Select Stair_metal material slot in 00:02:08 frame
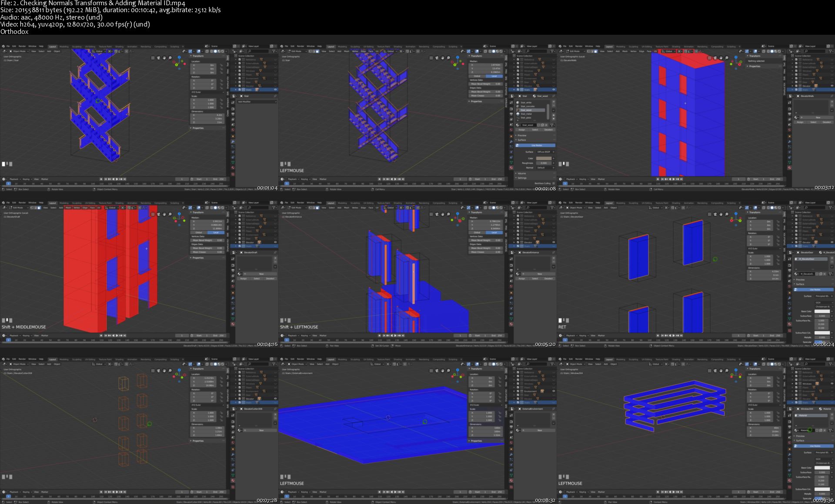This screenshot has width=835, height=504. click(x=526, y=114)
